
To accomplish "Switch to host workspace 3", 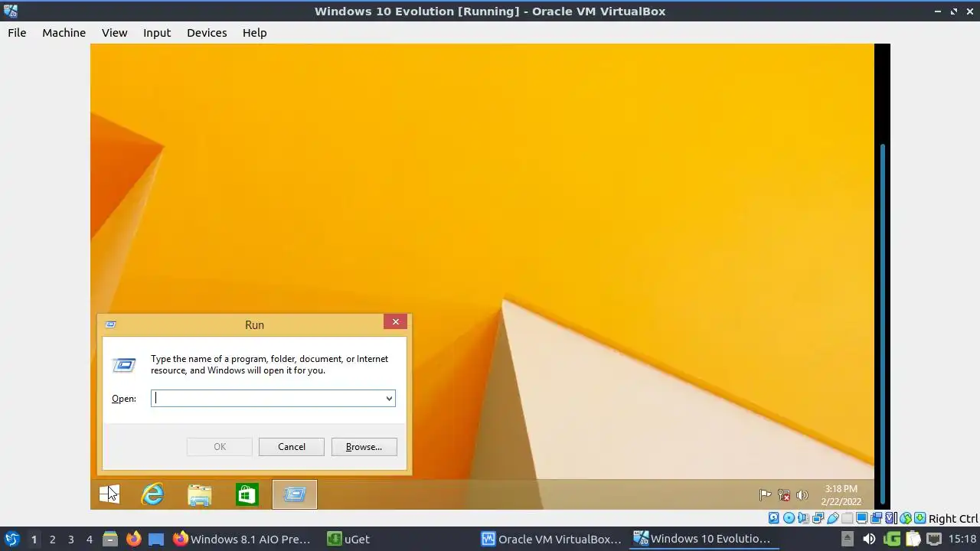I will tap(70, 540).
